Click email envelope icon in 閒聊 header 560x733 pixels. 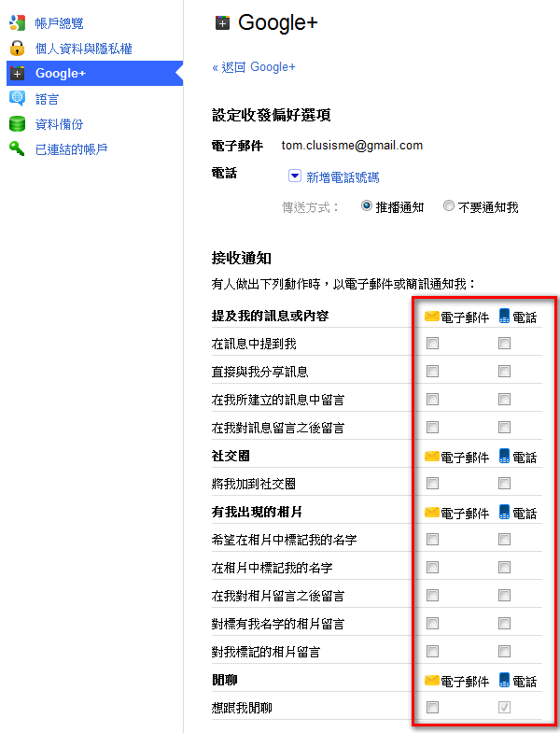click(x=432, y=680)
